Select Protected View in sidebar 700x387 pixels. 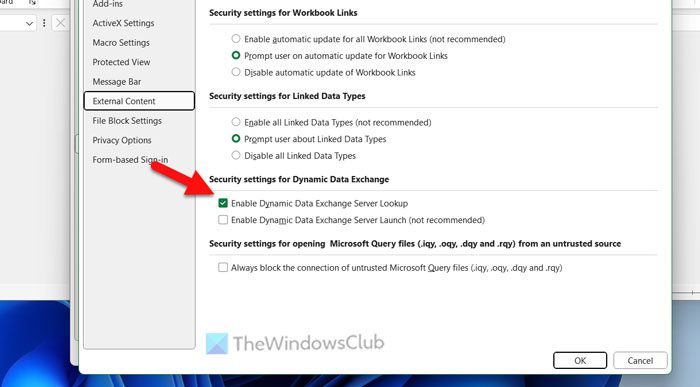pos(121,62)
